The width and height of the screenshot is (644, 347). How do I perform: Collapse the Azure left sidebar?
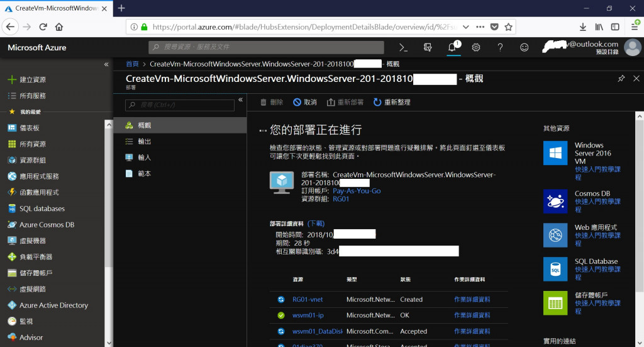106,64
